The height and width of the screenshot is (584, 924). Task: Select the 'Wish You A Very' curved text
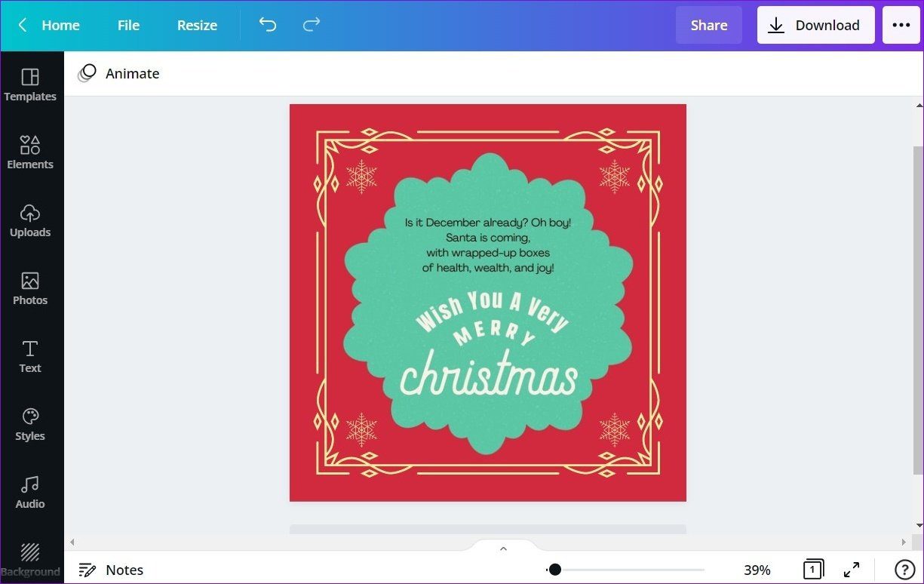click(492, 311)
